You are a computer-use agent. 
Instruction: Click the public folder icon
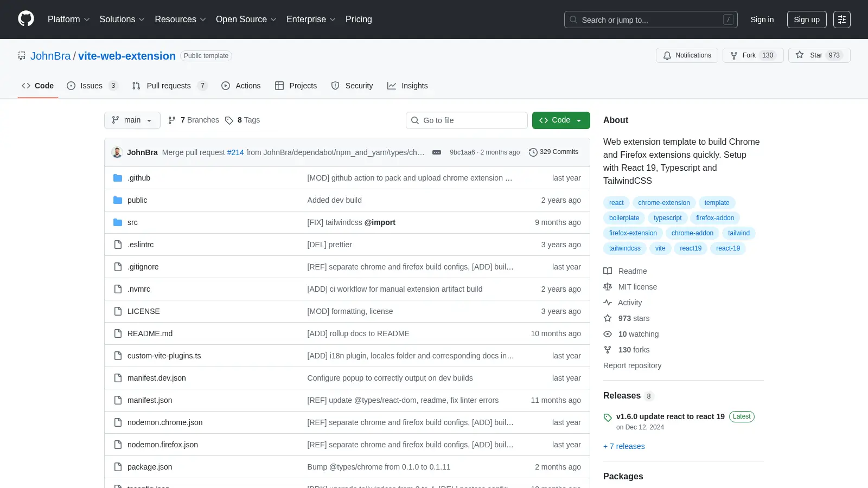[x=118, y=200]
